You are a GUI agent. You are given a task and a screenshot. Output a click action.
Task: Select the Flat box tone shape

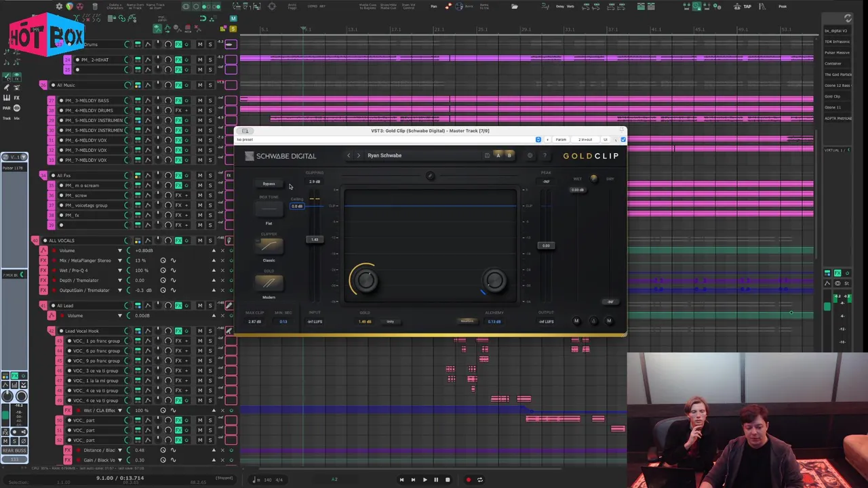269,211
